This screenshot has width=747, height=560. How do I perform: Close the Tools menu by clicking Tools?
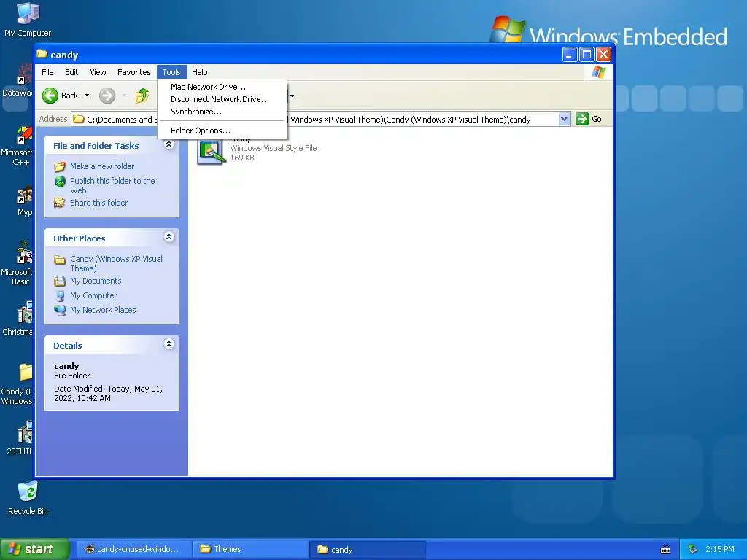(x=171, y=72)
